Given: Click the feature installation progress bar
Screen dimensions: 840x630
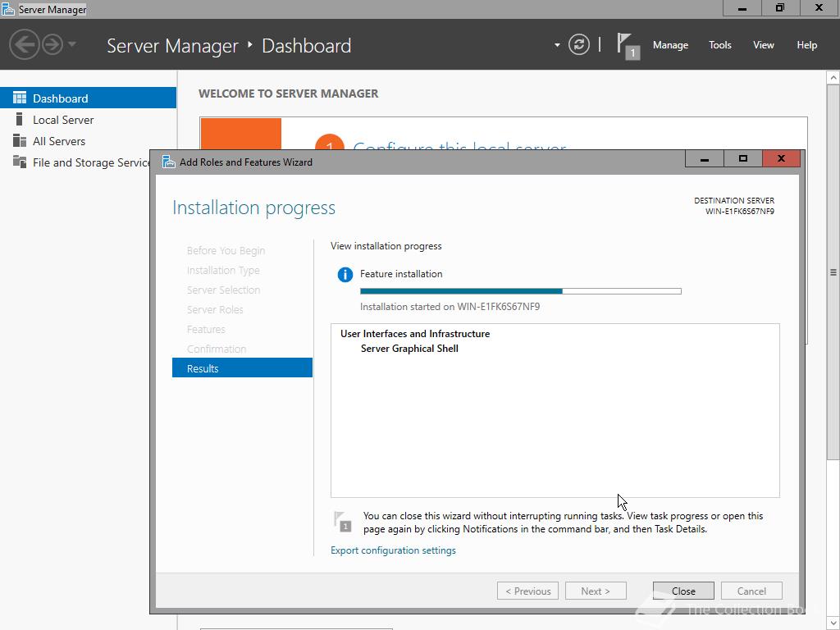Looking at the screenshot, I should (521, 291).
